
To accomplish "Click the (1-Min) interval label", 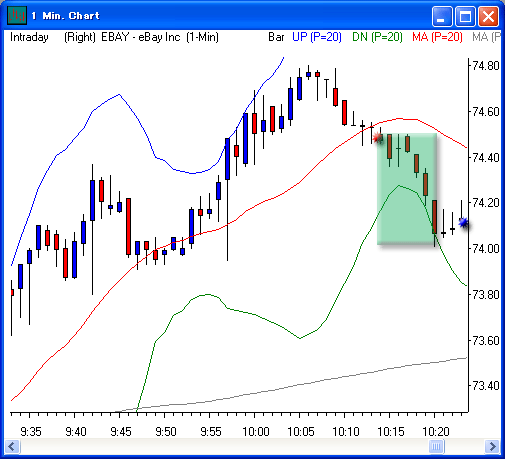I will (x=202, y=37).
